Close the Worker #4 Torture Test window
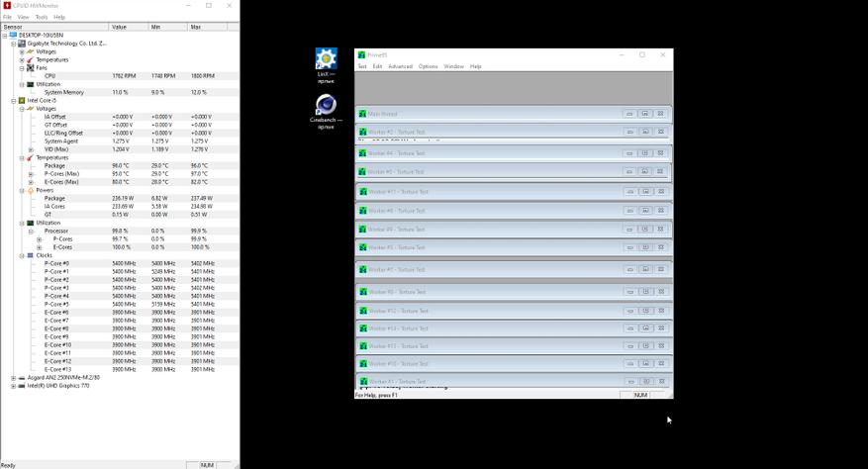Viewport: 868px width, 469px height. tap(660, 153)
